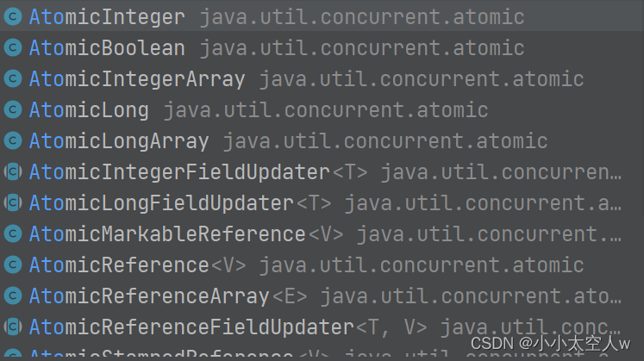Viewport: 644px width, 361px height.
Task: Choose AtomicMarkableReference<V> completion item
Action: (322, 233)
